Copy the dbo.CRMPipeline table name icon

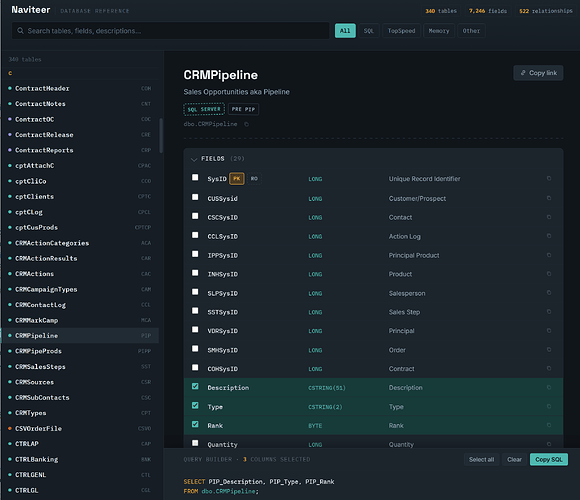coord(246,124)
